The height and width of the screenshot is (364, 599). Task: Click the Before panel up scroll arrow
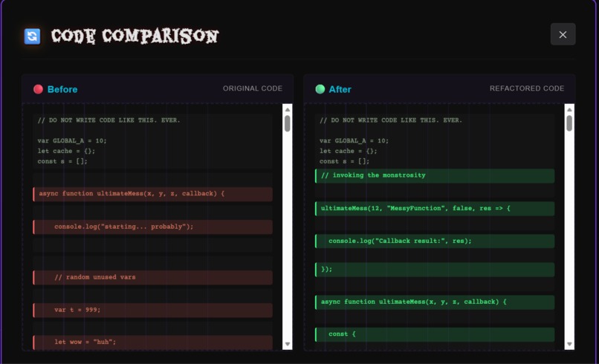tap(288, 110)
